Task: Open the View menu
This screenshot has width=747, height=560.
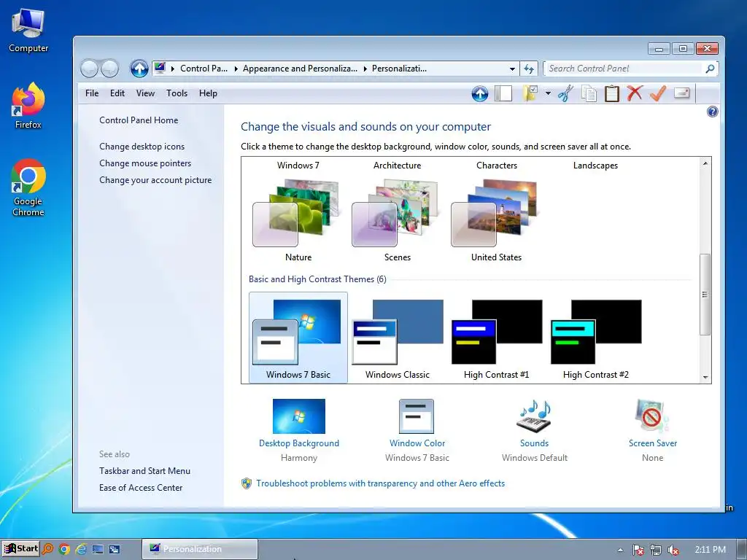Action: click(145, 93)
